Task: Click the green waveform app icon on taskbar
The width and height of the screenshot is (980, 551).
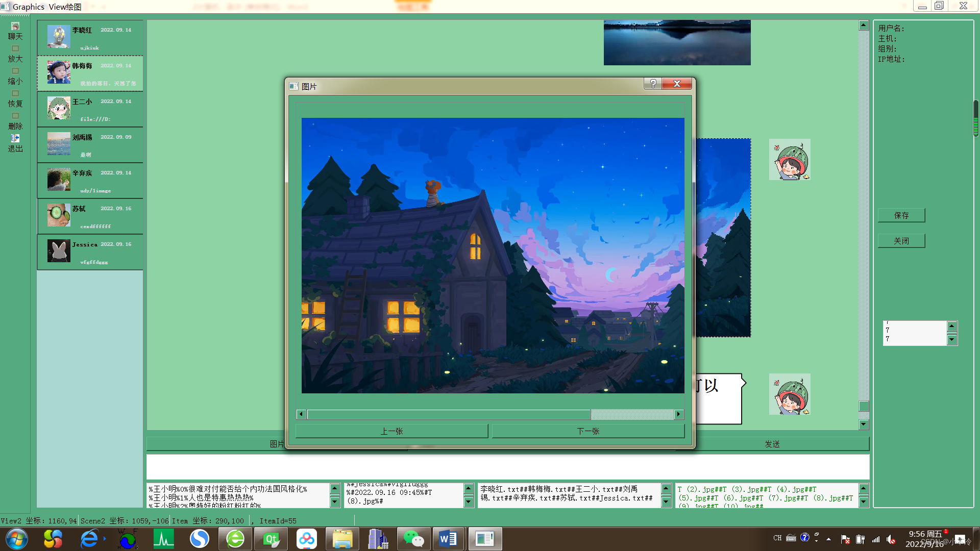Action: [x=163, y=539]
